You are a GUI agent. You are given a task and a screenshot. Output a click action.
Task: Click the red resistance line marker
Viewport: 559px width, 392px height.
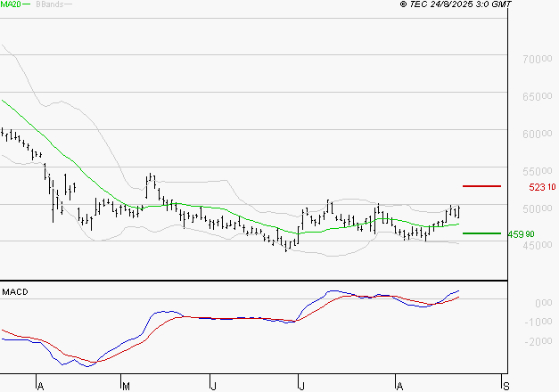pyautogui.click(x=482, y=186)
